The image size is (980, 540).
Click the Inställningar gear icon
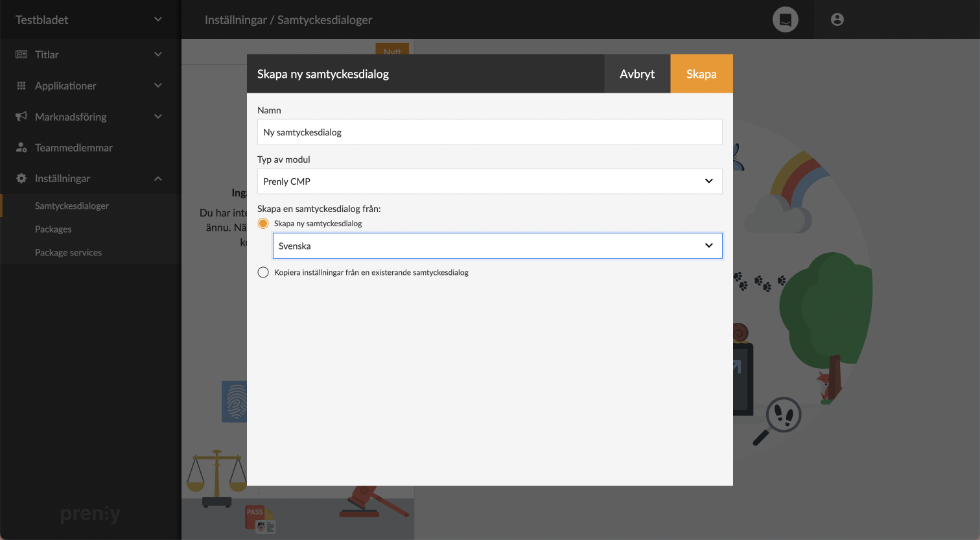tap(21, 178)
